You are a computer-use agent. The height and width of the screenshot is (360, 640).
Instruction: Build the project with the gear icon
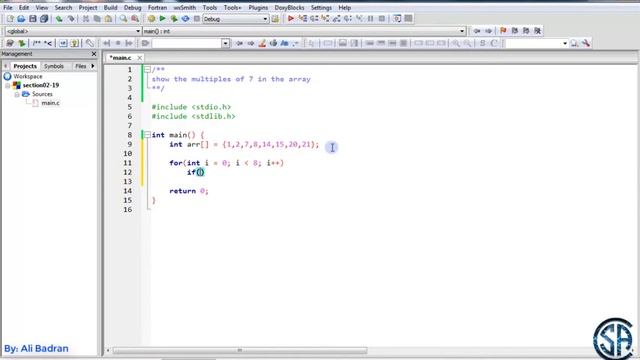[x=151, y=19]
